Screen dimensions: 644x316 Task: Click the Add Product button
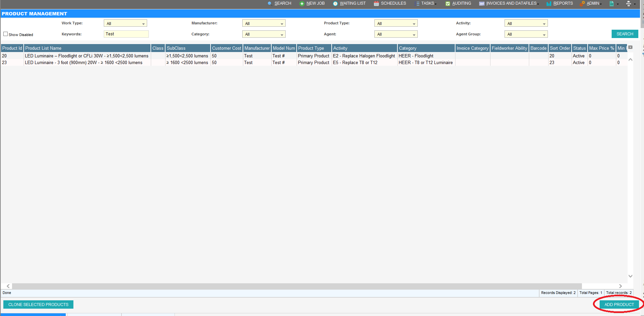click(619, 305)
